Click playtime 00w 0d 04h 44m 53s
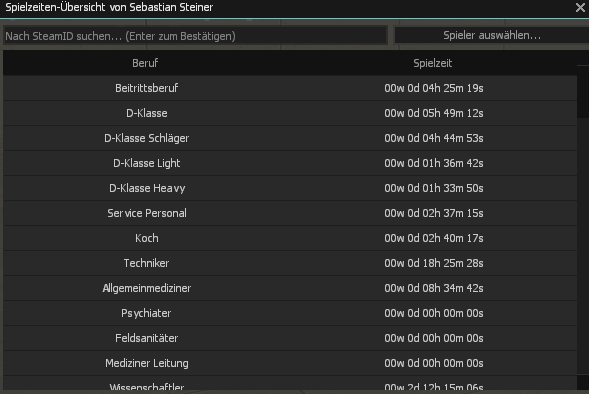The width and height of the screenshot is (589, 394). click(433, 138)
